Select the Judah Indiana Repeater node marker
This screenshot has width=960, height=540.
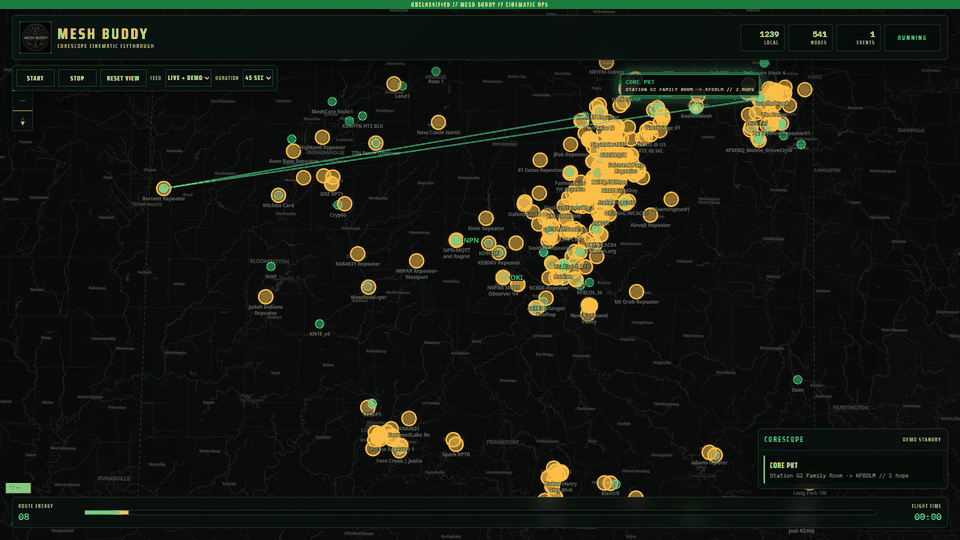(266, 297)
